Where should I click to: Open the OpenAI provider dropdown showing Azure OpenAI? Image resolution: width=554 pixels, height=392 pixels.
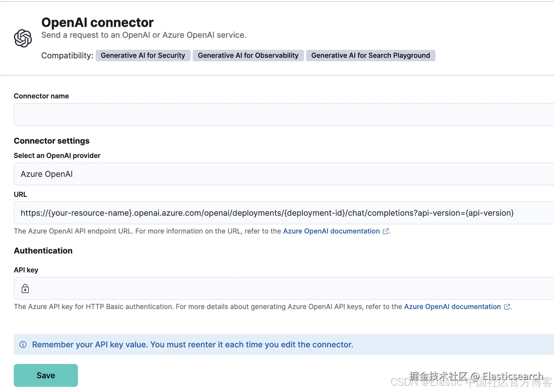click(282, 174)
